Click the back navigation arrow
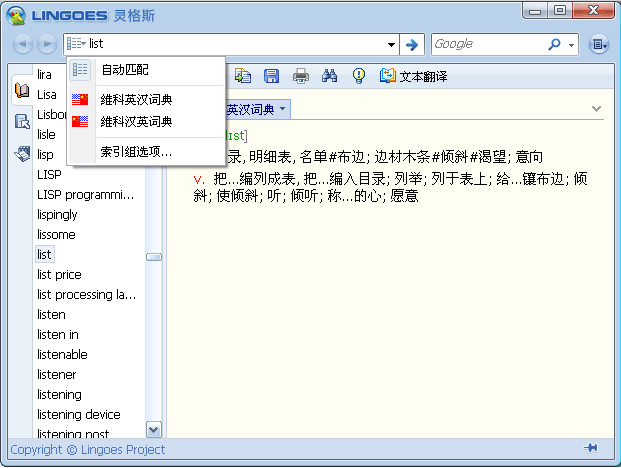 pyautogui.click(x=23, y=44)
